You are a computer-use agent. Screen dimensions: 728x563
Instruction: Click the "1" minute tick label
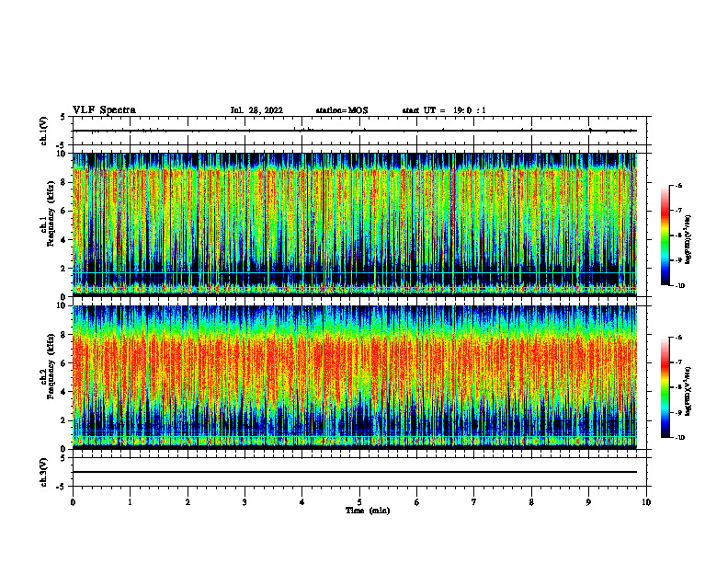coord(130,502)
